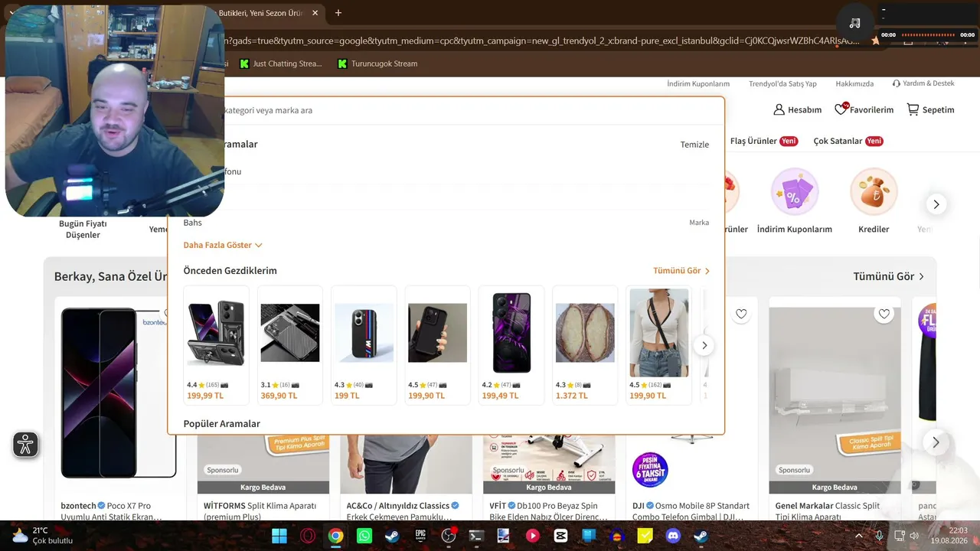Open the white crop top product thumbnail
Image resolution: width=980 pixels, height=551 pixels.
pos(658,332)
